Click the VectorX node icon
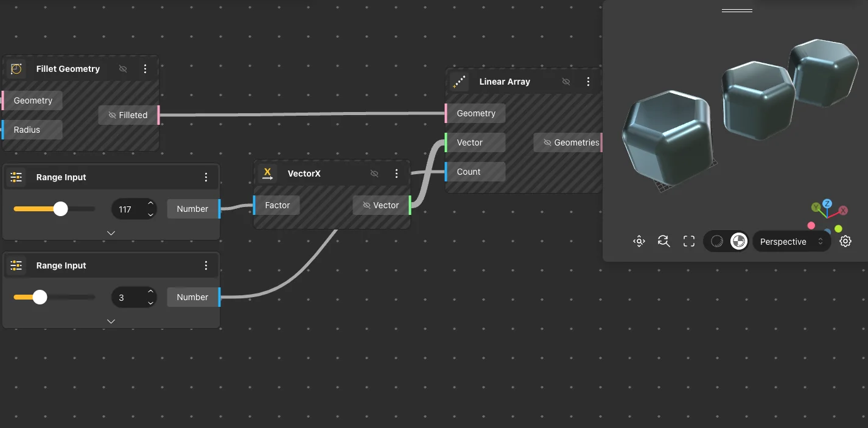This screenshot has width=868, height=428. 267,174
